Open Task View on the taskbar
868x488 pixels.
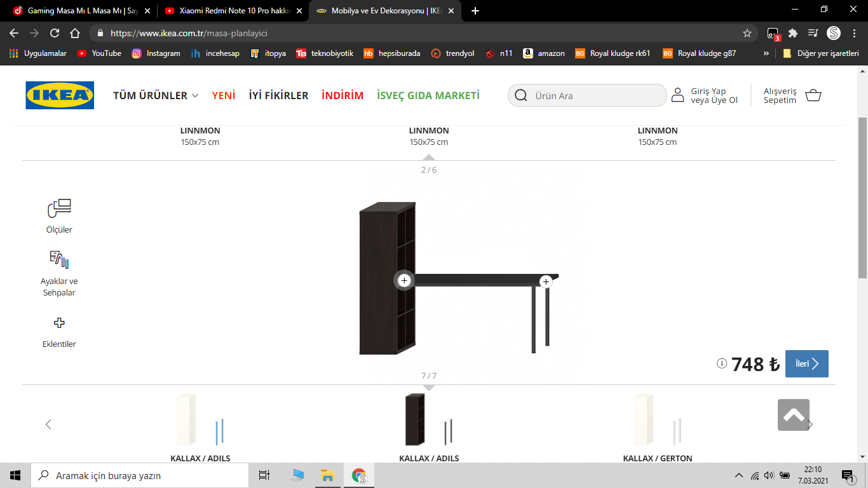click(264, 475)
